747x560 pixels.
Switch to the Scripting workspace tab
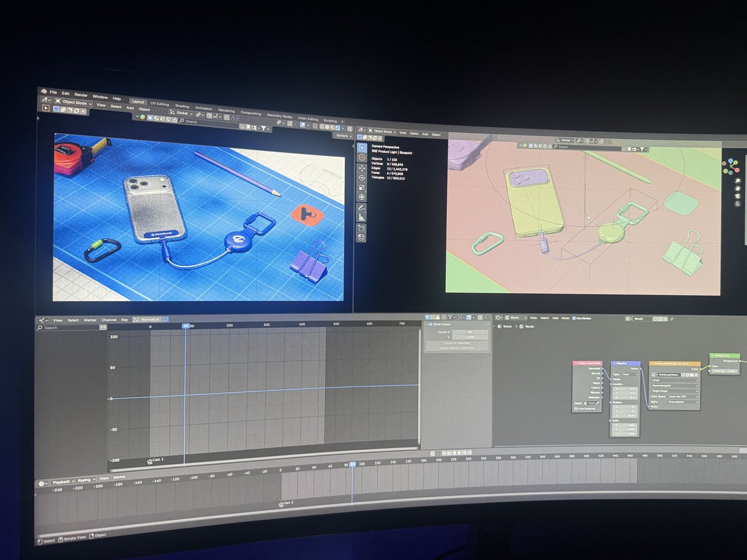(330, 121)
